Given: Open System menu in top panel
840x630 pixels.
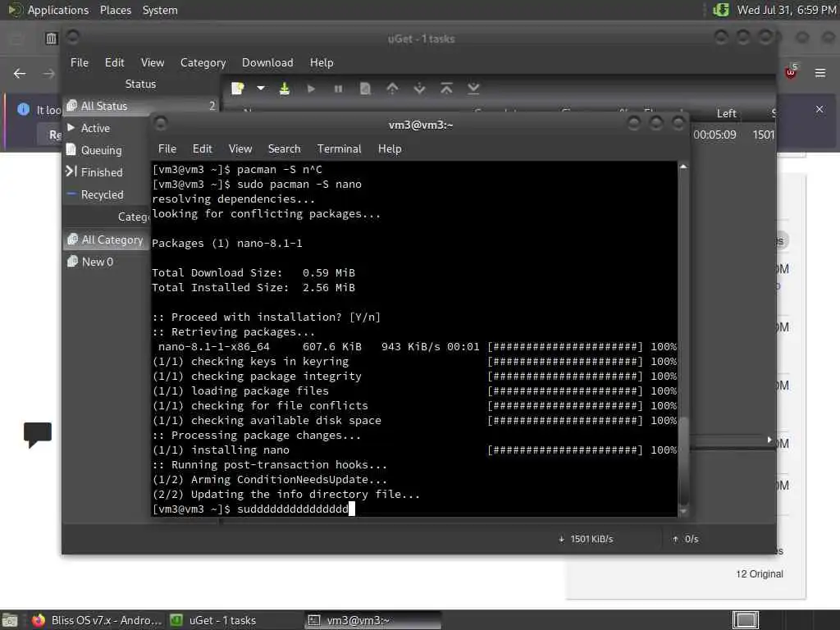Looking at the screenshot, I should pos(160,10).
